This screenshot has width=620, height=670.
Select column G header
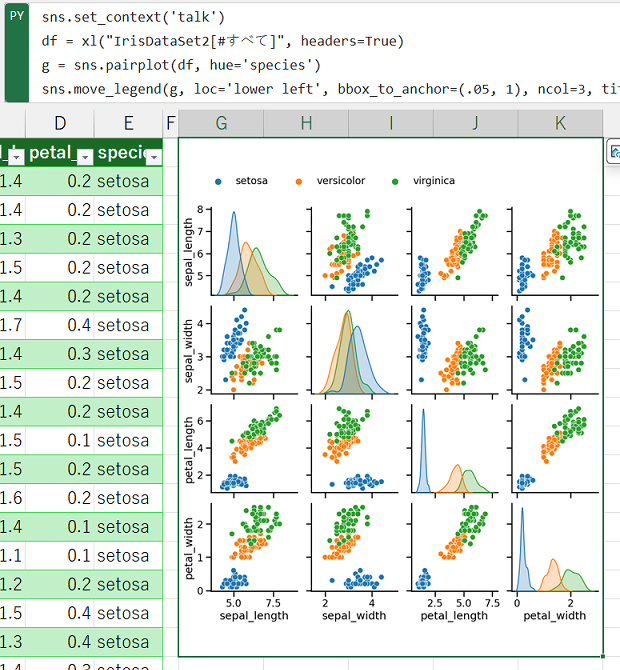[221, 123]
